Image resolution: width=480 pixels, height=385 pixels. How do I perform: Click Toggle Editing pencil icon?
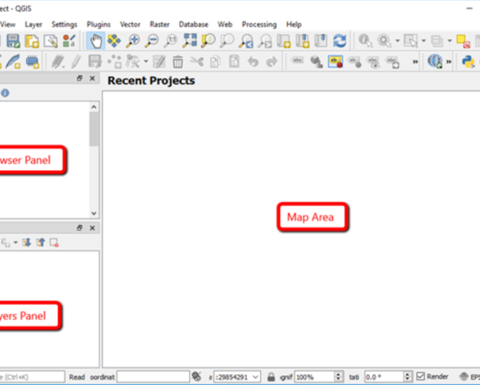click(76, 62)
